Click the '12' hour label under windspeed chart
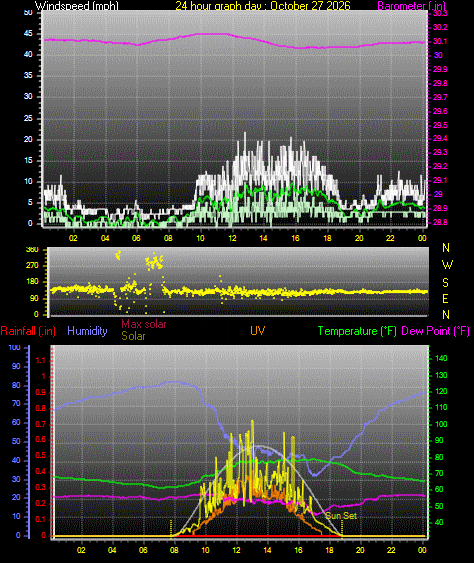Viewport: 474px width, 563px height. (x=232, y=238)
